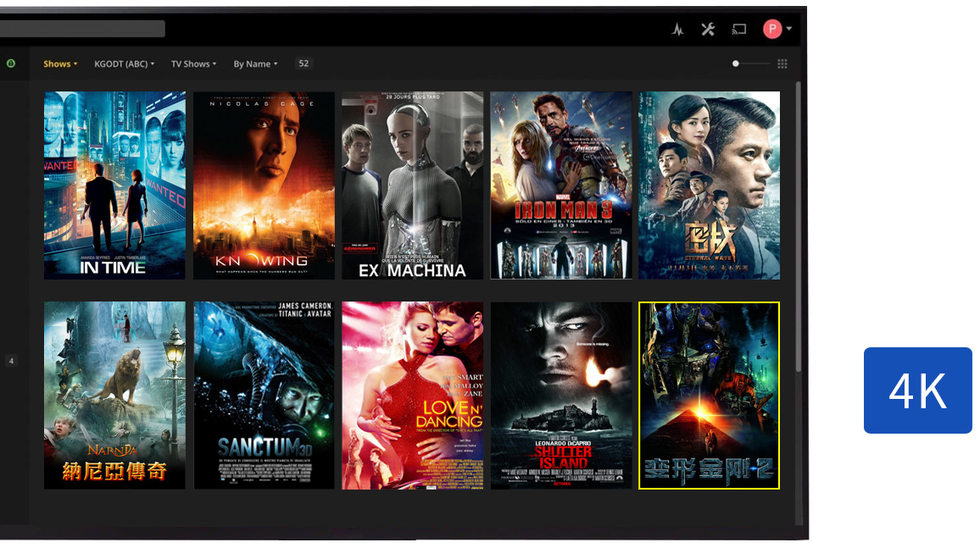Viewport: 980px width, 548px height.
Task: Click the cast to device icon
Action: (739, 30)
